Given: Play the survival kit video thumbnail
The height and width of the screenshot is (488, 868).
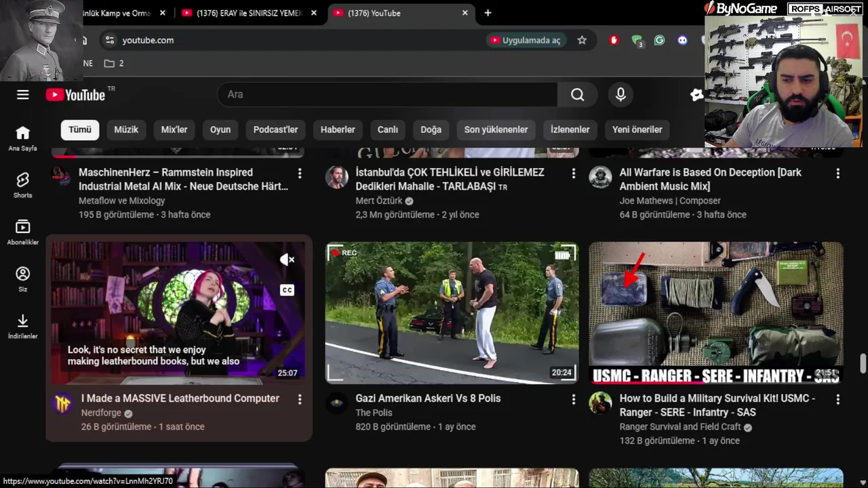Looking at the screenshot, I should click(716, 313).
